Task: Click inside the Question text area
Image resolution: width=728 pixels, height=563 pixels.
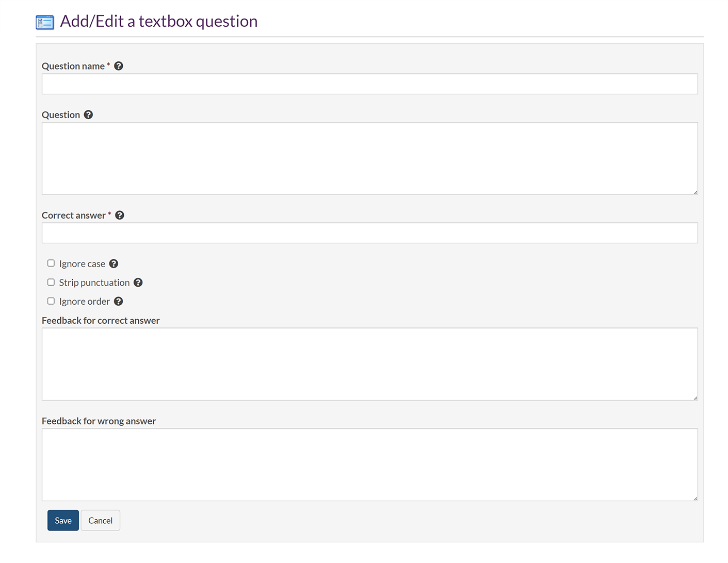Action: pos(369,158)
